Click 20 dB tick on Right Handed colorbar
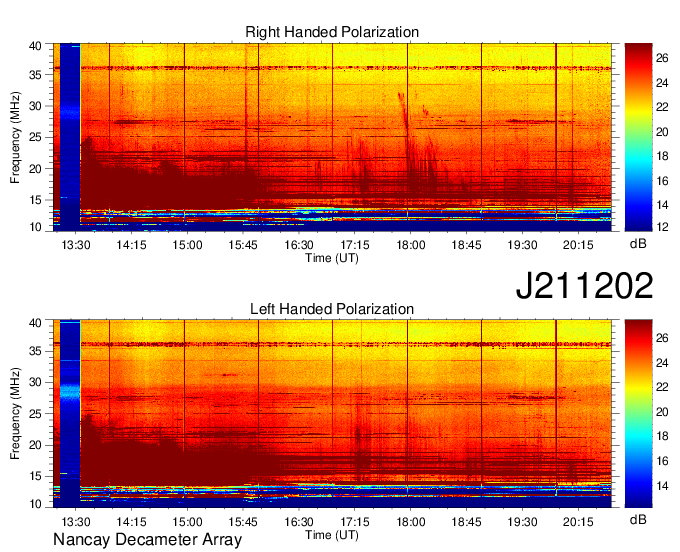 point(662,132)
